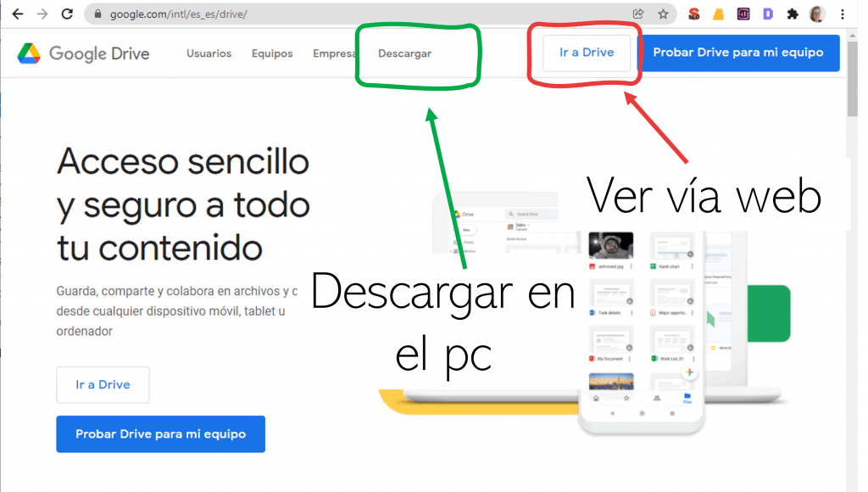The image size is (868, 492).
Task: Click the browser forward arrow
Action: 42,14
